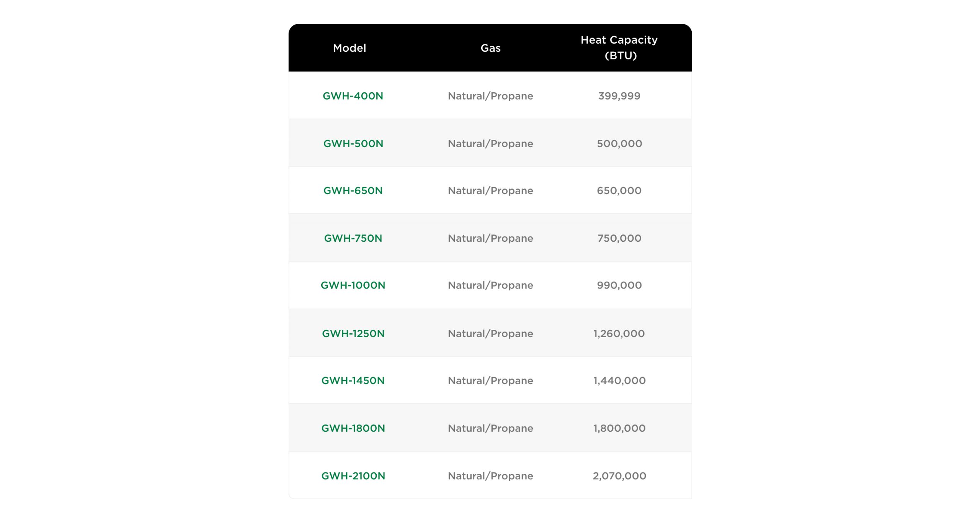Click the 2,070,000 heat capacity value
This screenshot has height=523, width=980.
coord(619,476)
